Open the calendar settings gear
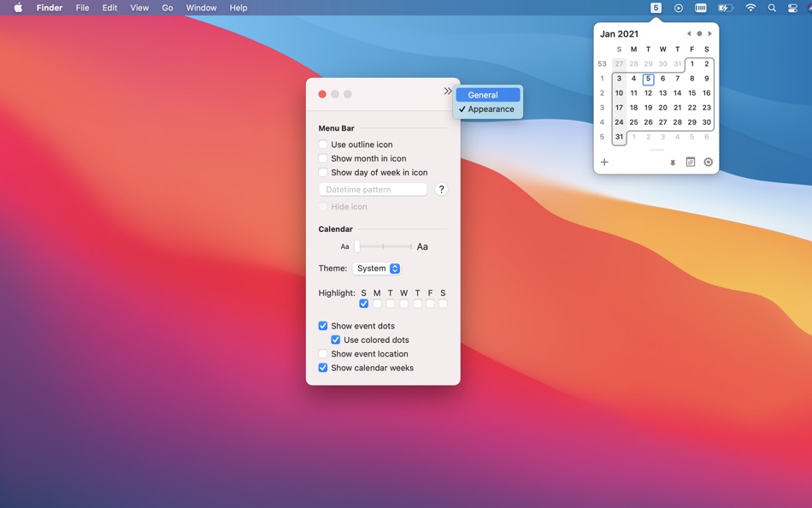 pyautogui.click(x=708, y=162)
